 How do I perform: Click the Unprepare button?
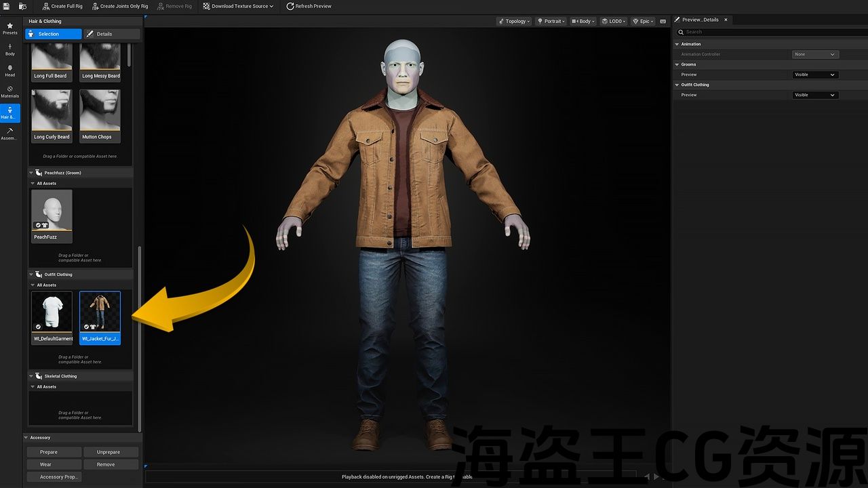click(111, 452)
